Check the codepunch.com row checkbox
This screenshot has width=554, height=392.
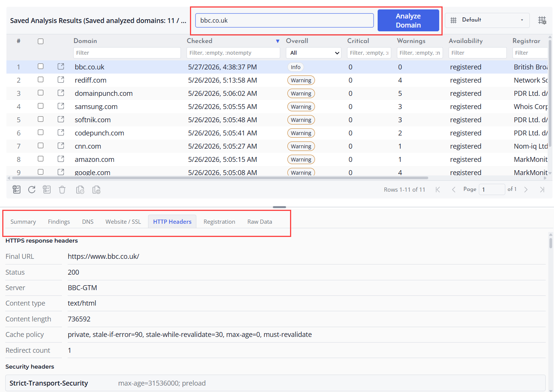pyautogui.click(x=40, y=132)
